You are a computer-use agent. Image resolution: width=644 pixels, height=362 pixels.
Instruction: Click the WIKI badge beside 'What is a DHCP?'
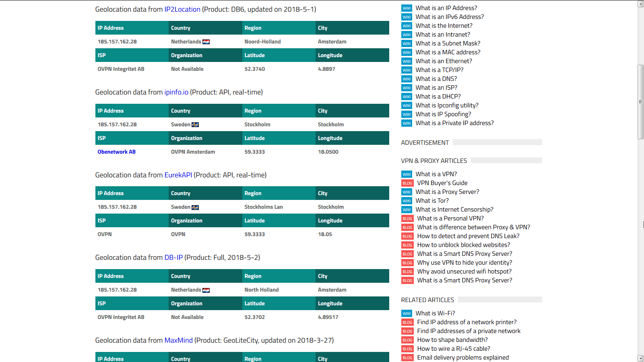point(407,97)
